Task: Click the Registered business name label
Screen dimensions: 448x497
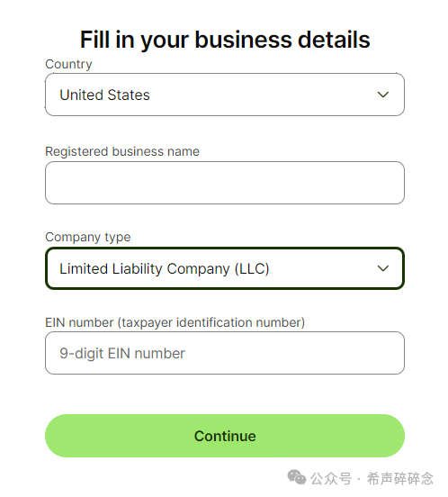Action: coord(122,151)
